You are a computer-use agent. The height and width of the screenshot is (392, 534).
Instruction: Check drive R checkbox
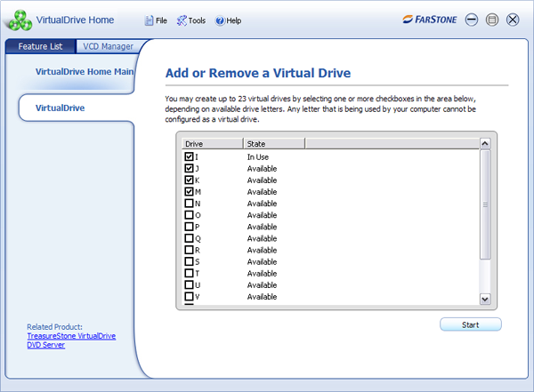point(189,250)
